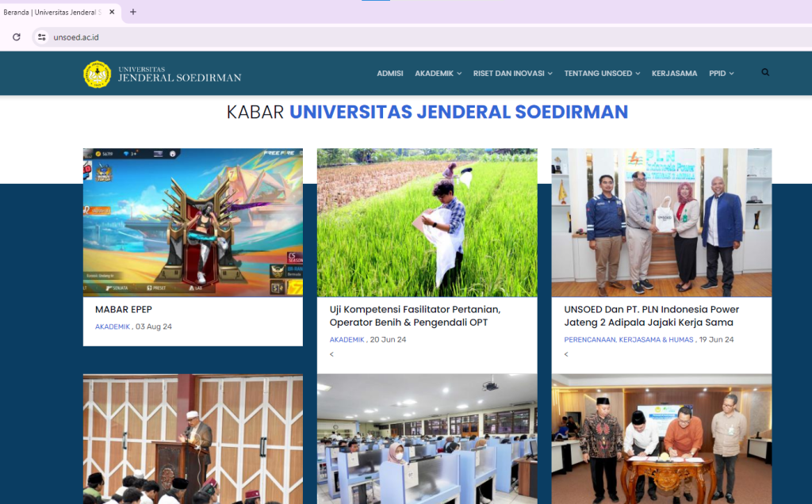This screenshot has height=504, width=812.
Task: Click the left arrow below the Uji Kompetensi card
Action: 331,354
